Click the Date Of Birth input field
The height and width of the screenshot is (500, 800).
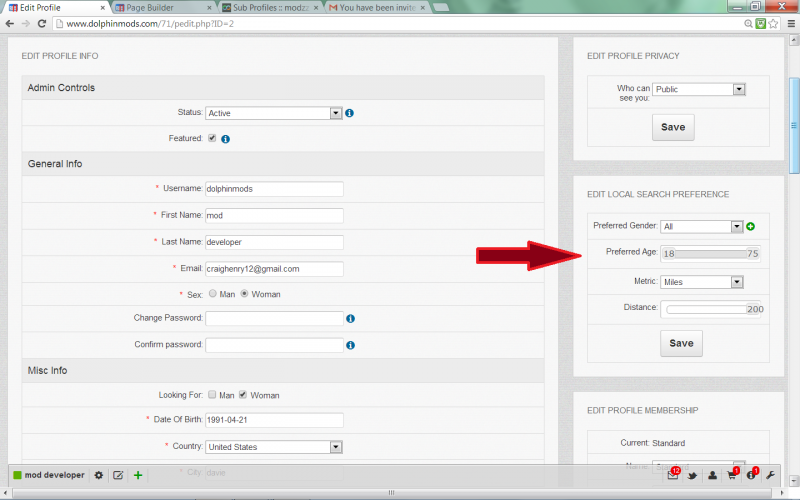coord(274,420)
